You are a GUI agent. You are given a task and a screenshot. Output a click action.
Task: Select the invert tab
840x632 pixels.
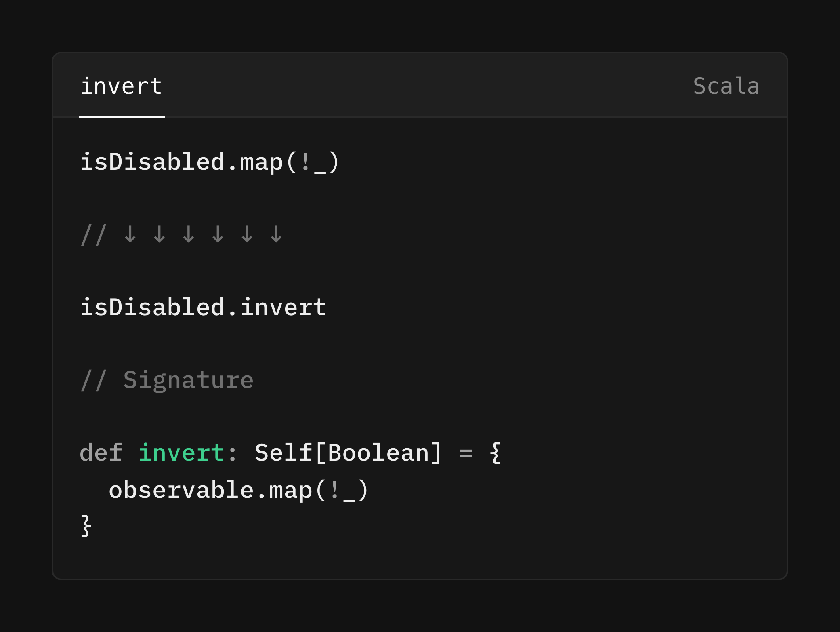(x=121, y=86)
